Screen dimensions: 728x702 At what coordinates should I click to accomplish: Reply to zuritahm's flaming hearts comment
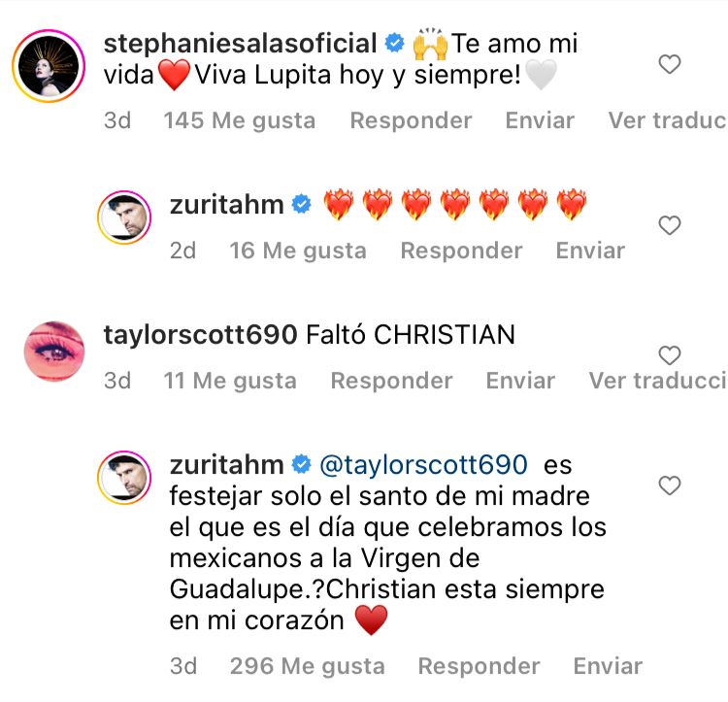click(x=461, y=251)
